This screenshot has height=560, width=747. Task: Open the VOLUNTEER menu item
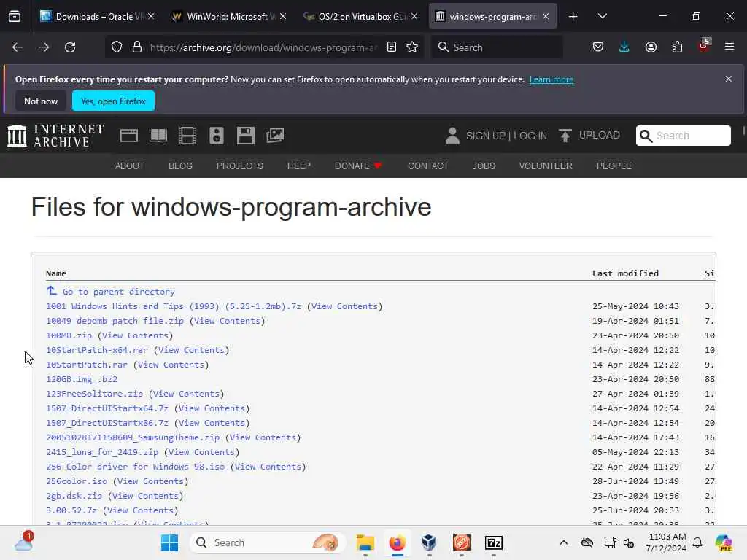pos(546,166)
